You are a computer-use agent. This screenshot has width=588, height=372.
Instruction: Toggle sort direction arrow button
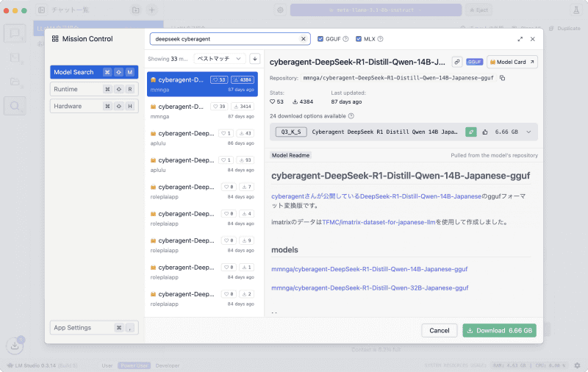pyautogui.click(x=254, y=59)
